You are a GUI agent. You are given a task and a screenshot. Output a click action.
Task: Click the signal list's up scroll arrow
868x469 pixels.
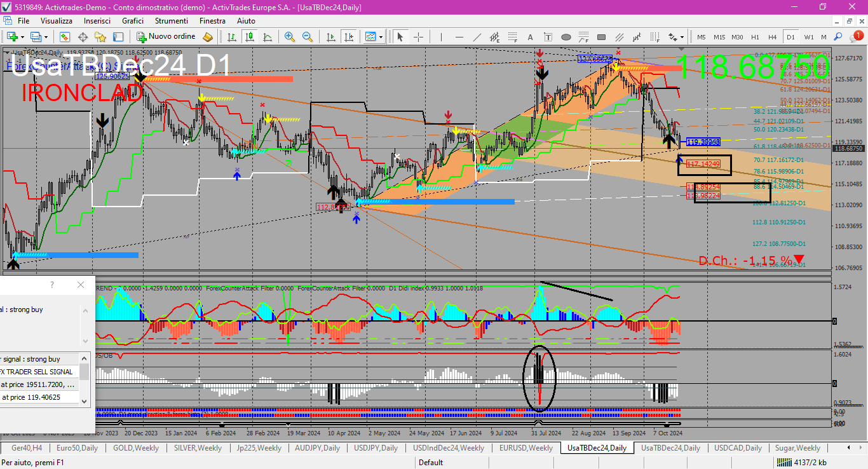click(84, 358)
